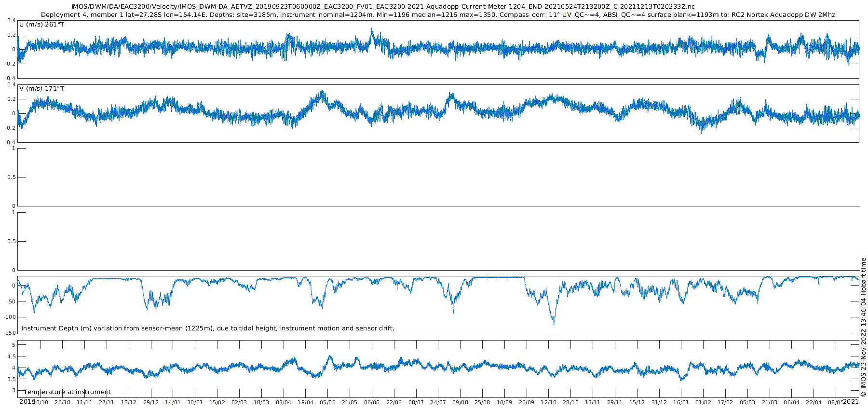Select the '26/10' date tick label
This screenshot has width=868, height=410.
pyautogui.click(x=63, y=402)
